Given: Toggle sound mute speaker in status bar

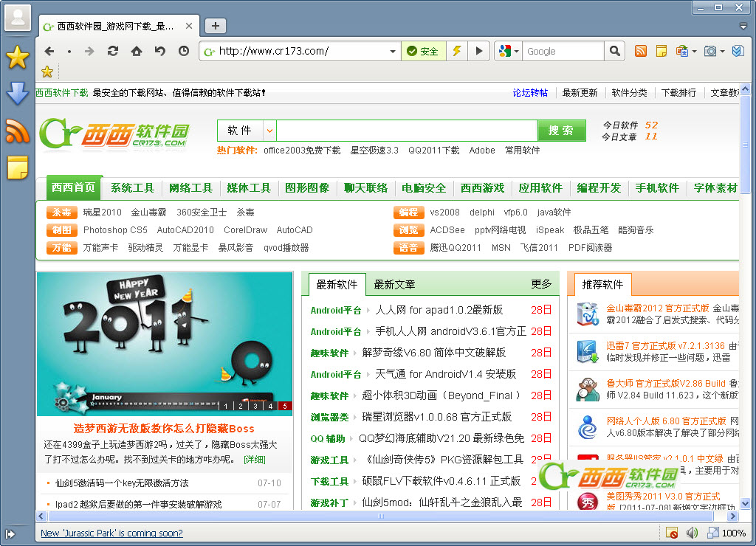Looking at the screenshot, I should click(x=692, y=533).
